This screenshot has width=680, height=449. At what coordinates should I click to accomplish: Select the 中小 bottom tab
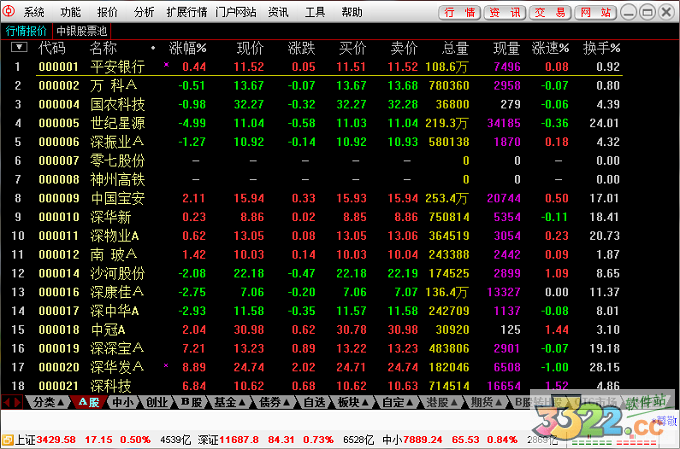point(123,403)
